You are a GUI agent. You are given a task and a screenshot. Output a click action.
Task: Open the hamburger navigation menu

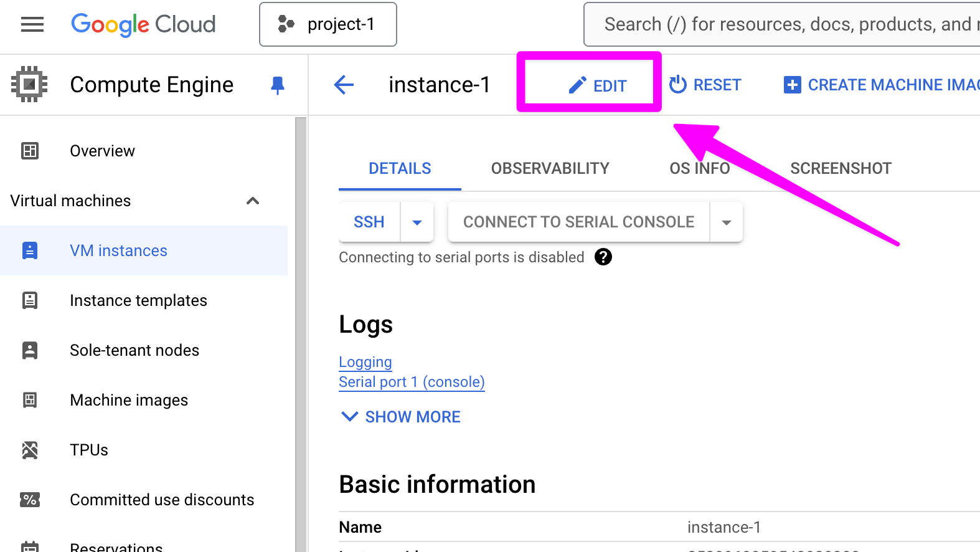pos(32,24)
